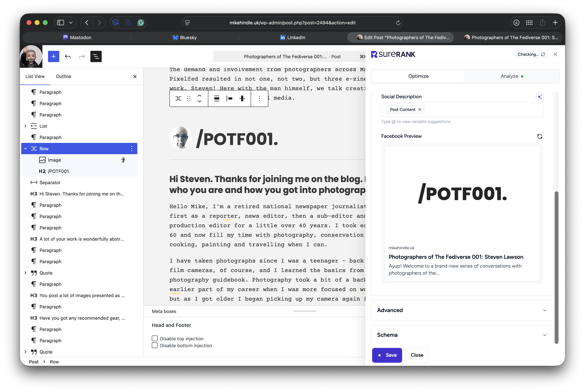Remove the Post Content variable tag

[420, 110]
